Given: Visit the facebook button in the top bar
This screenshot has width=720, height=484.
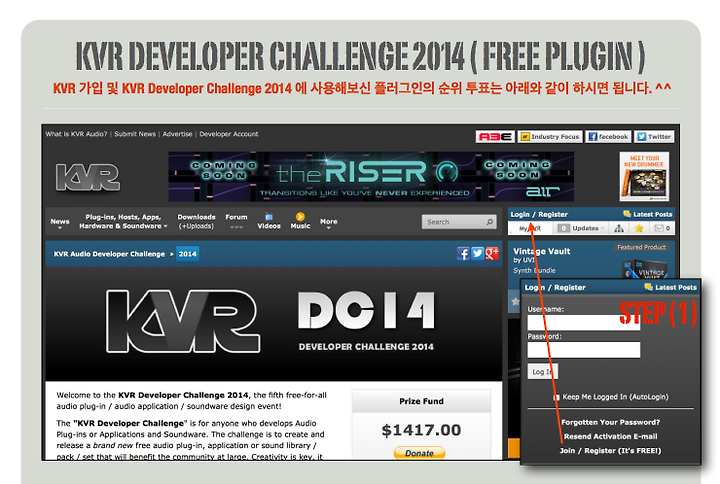Looking at the screenshot, I should (608, 137).
